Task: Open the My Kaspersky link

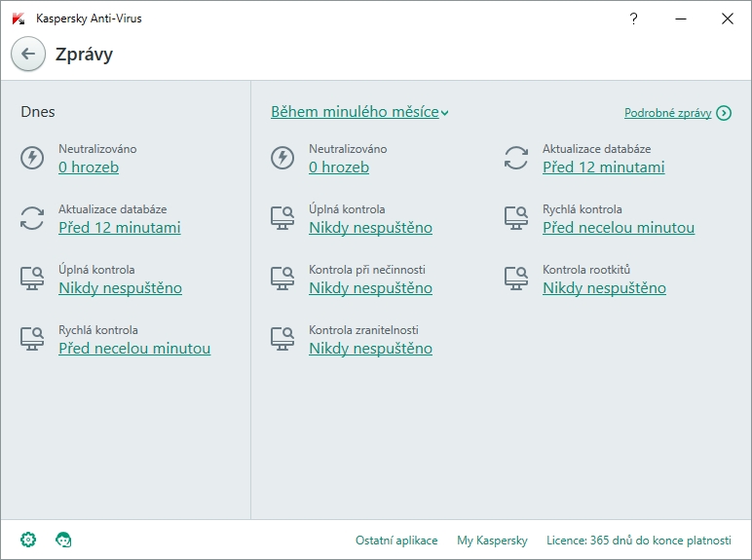Action: point(492,541)
